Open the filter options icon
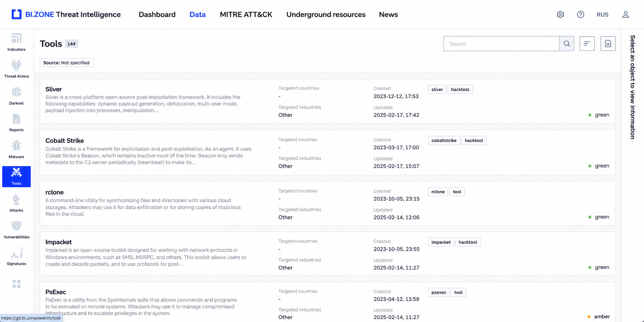This screenshot has width=644, height=322. coord(587,44)
